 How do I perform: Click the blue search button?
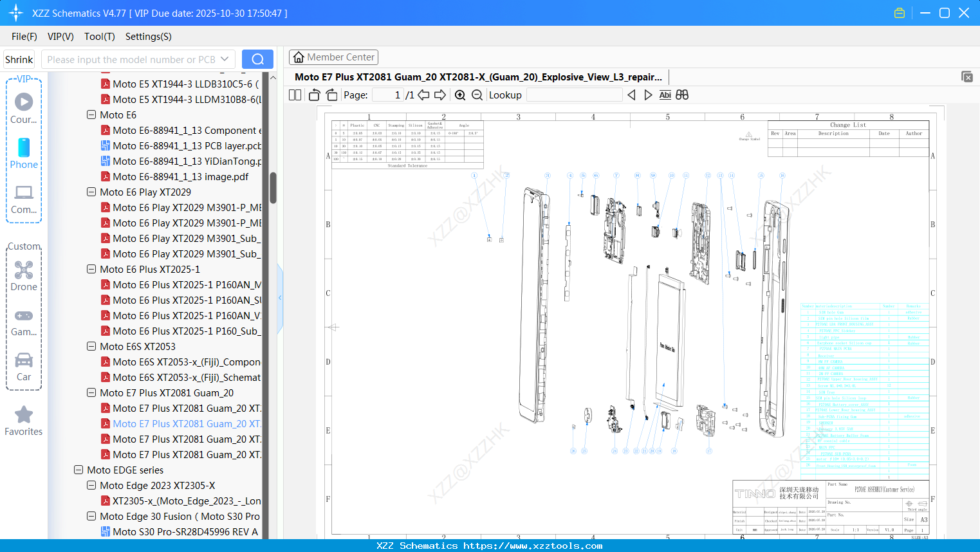click(257, 59)
